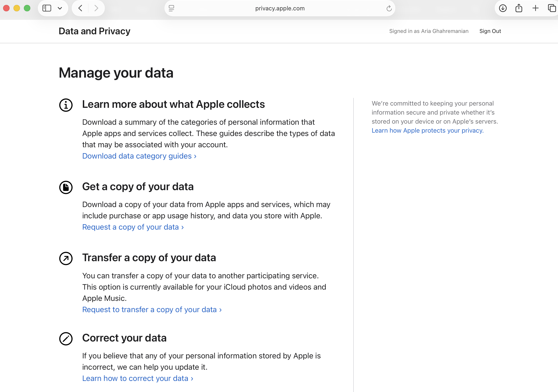Click Learn how to correct your data

click(137, 378)
